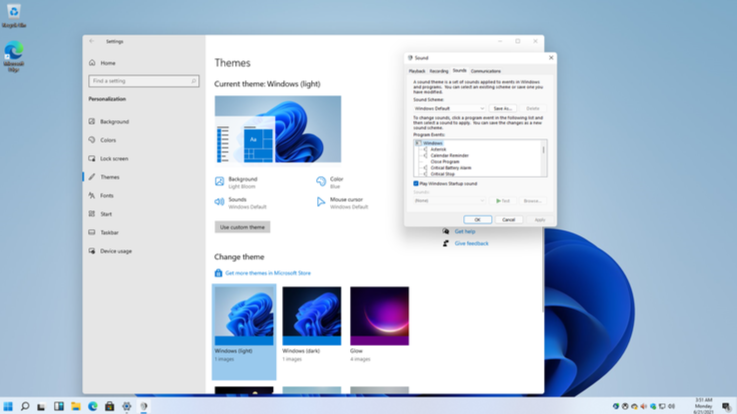Click the Background Light Bloom theme option

coord(236,182)
